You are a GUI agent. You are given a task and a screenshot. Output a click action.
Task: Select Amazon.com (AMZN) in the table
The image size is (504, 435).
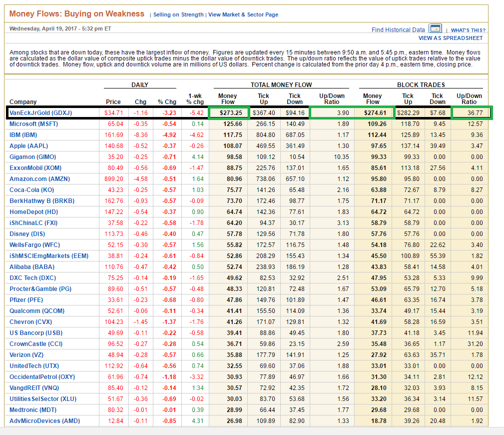pyautogui.click(x=39, y=179)
